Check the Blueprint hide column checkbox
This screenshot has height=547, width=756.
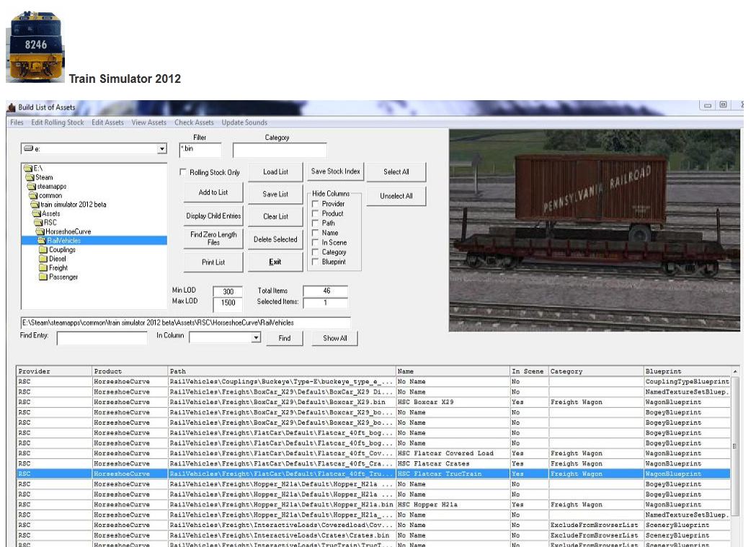coord(316,262)
